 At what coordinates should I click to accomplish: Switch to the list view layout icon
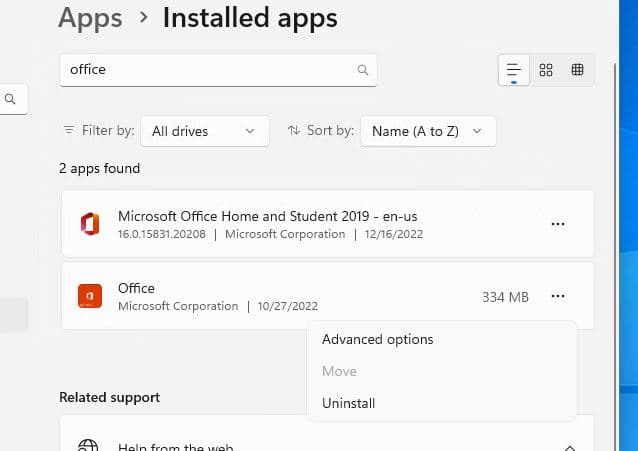[x=514, y=70]
